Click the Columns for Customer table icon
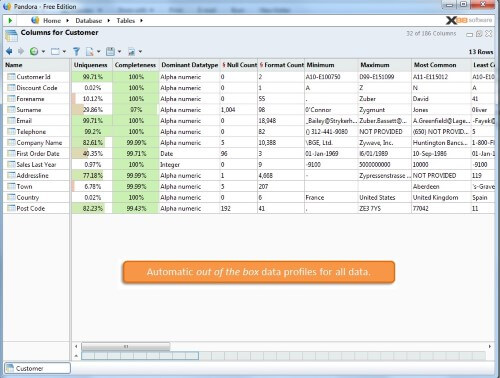 coord(11,36)
